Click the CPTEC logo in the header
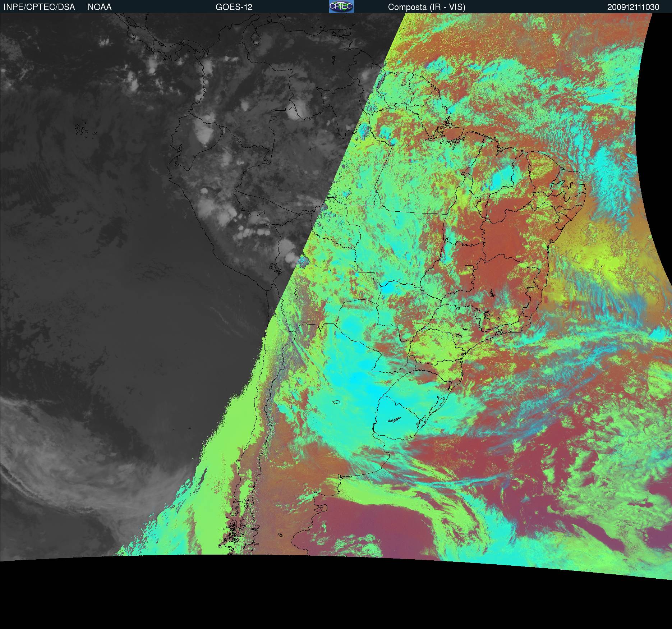This screenshot has height=629, width=672. 341,6
